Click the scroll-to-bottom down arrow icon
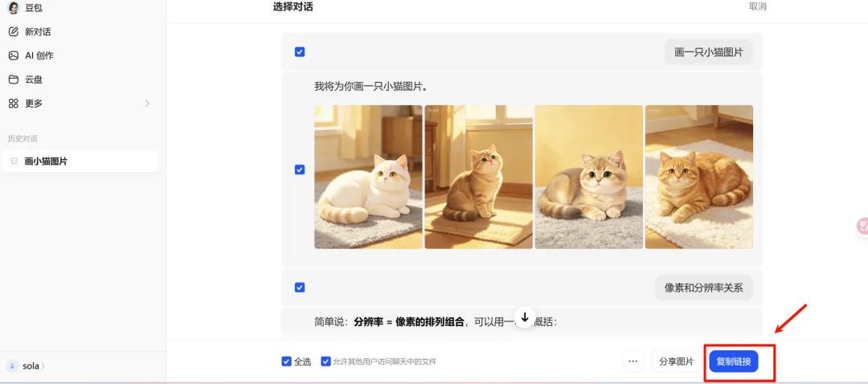Viewport: 868px width, 384px height. pos(525,317)
